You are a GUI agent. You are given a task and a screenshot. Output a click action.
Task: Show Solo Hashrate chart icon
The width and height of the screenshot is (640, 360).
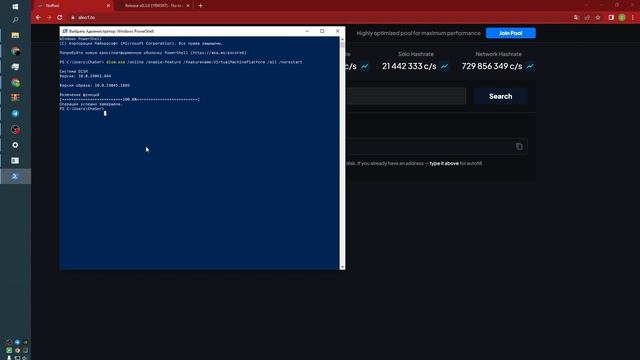[x=444, y=66]
